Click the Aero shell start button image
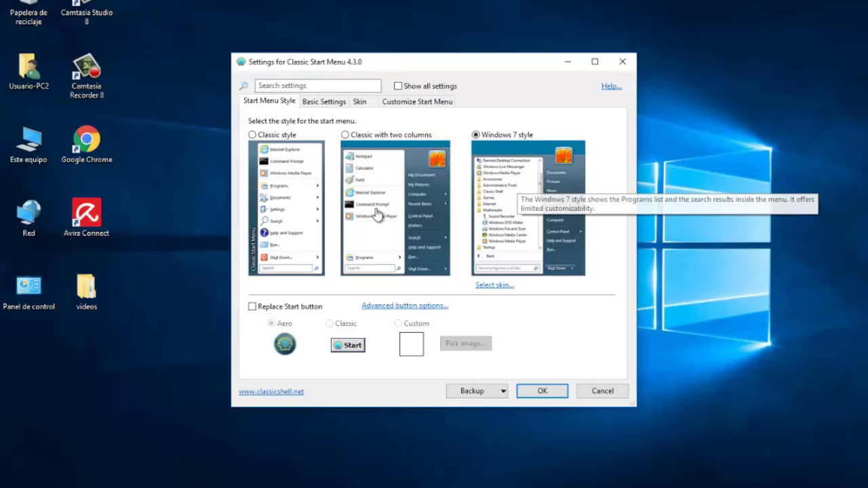 coord(285,344)
